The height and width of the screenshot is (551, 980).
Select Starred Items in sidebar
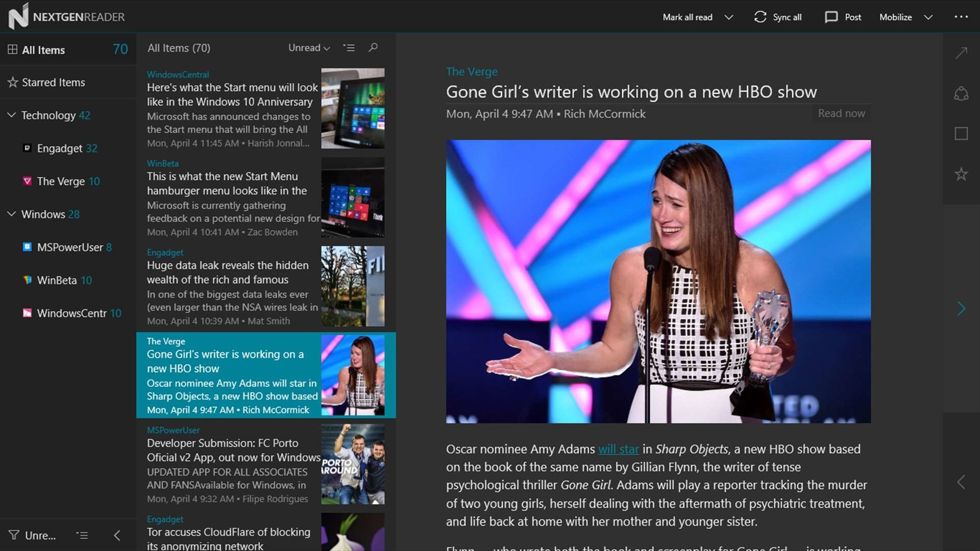(x=53, y=82)
